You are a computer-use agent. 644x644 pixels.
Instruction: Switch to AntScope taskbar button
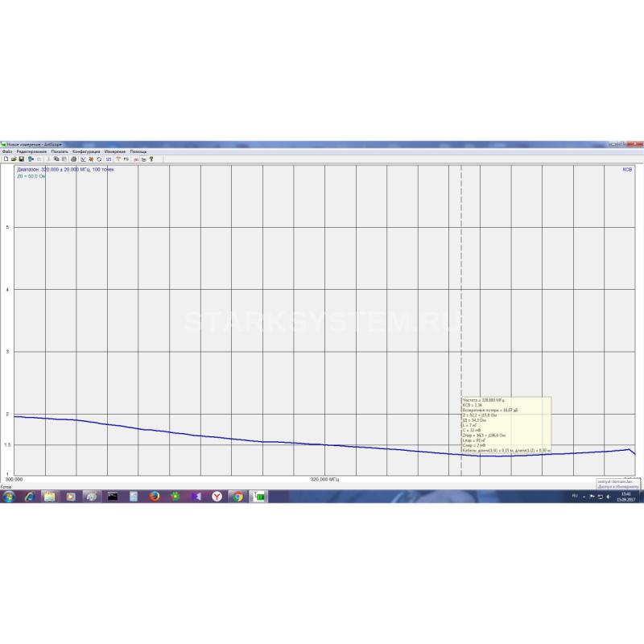tap(258, 497)
